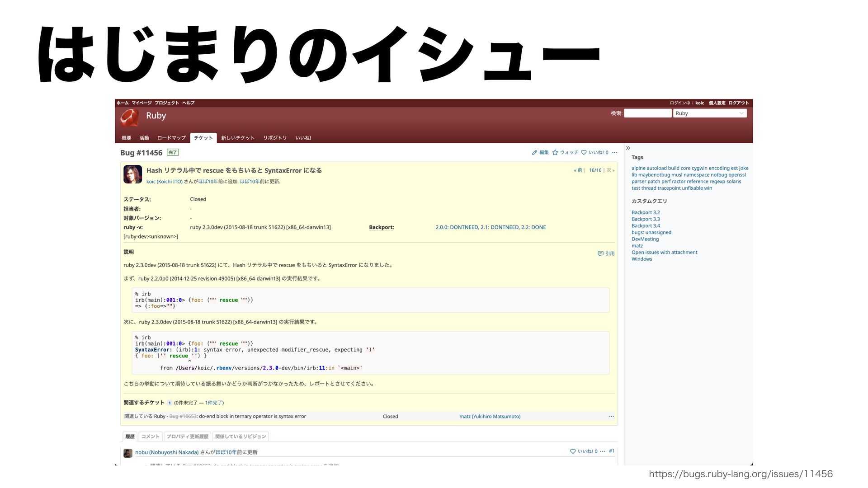
Task: Open the リポジトリ tab
Action: 275,138
